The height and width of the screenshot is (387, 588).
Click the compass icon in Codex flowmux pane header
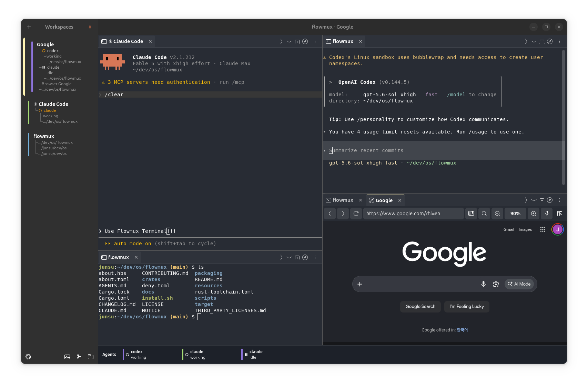[x=550, y=41]
